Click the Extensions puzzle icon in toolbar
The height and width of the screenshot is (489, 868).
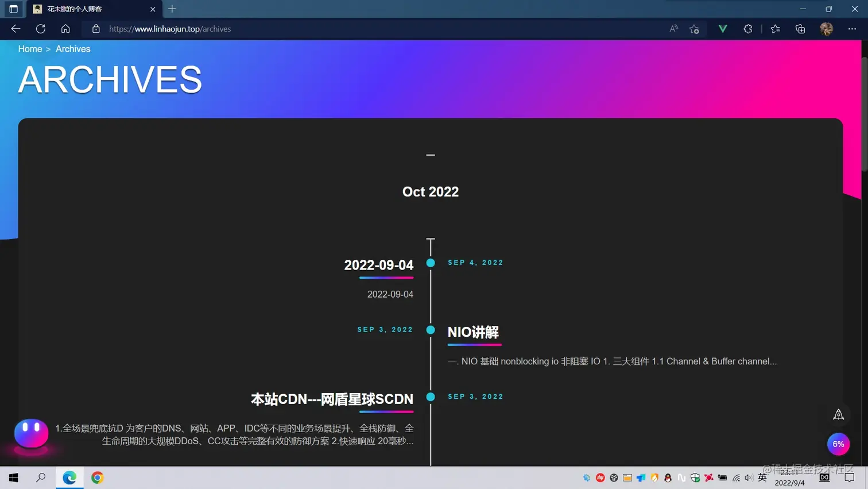(x=748, y=29)
